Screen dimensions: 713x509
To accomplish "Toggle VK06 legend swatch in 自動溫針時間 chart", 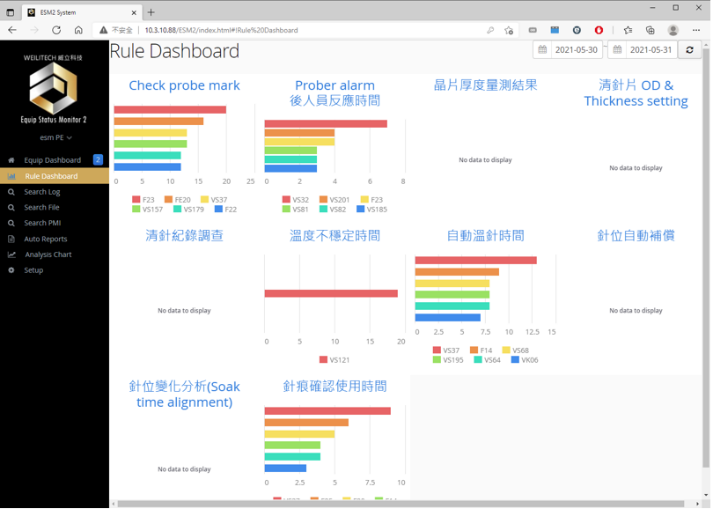I will (515, 360).
